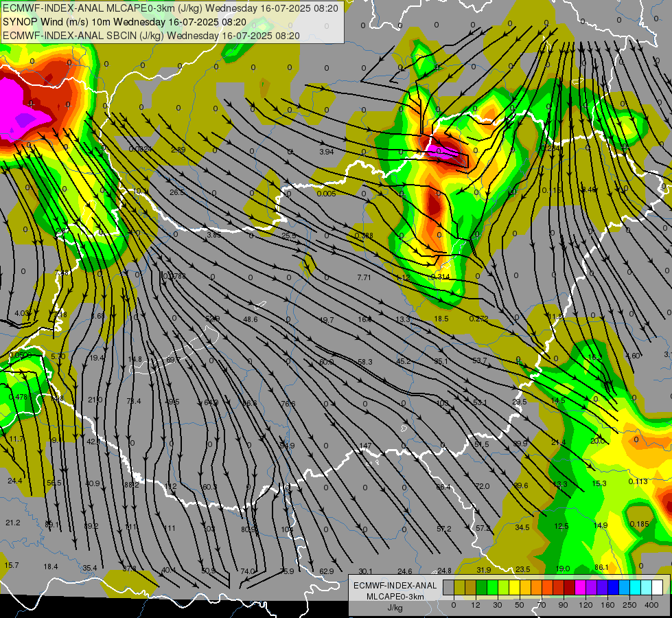Pick the yellow-green swatch right of 30
Viewport: 672px width, 618px height.
504,587
